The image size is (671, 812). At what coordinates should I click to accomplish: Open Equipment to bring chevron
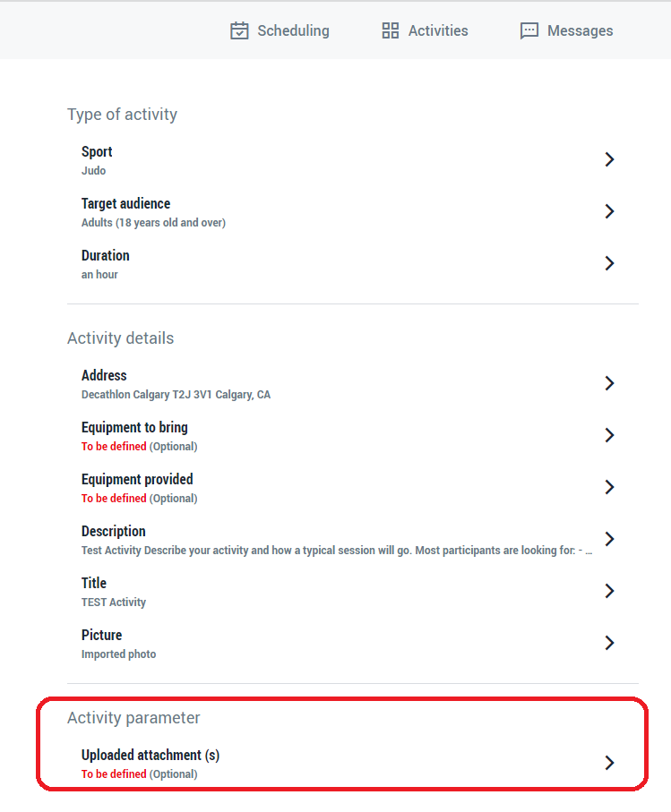[x=609, y=435]
